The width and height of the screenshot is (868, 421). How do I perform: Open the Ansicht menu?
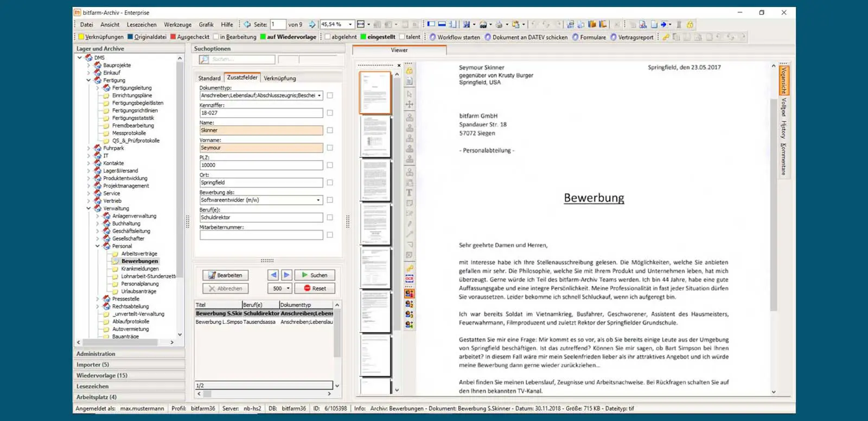point(110,24)
